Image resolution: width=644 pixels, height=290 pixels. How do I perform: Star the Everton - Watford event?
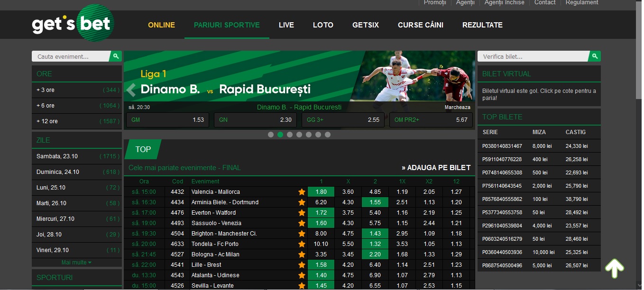click(302, 213)
